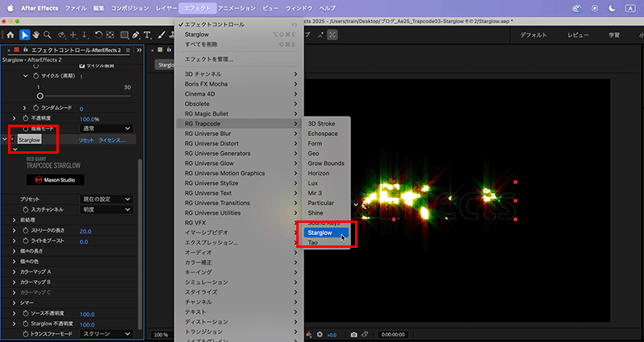Open the 入力チャンネル dropdown showing 明度
The height and width of the screenshot is (342, 644).
point(106,209)
